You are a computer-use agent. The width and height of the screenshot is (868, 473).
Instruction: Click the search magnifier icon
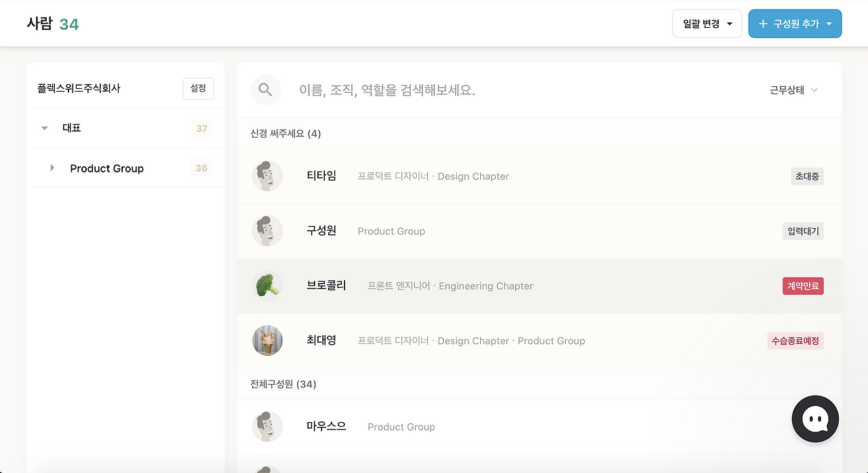265,90
